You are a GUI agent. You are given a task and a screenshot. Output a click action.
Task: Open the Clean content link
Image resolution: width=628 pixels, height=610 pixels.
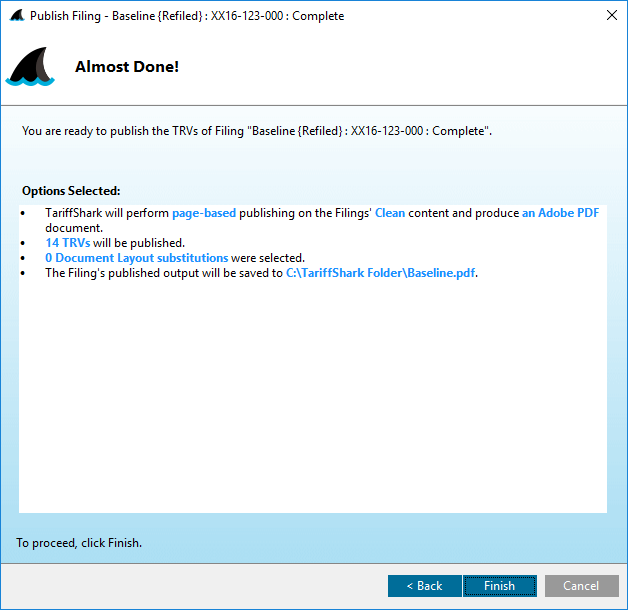coord(390,213)
